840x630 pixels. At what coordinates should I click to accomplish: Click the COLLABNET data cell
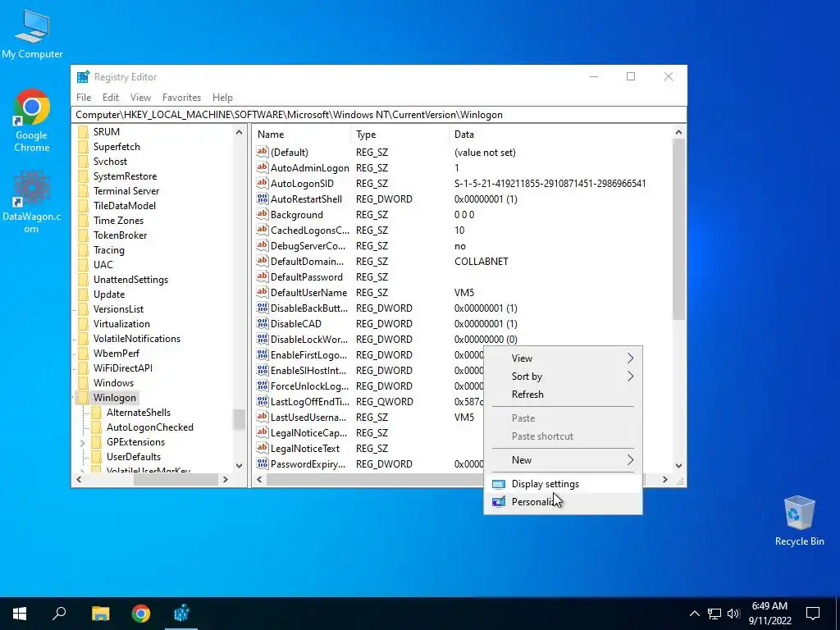pos(481,262)
